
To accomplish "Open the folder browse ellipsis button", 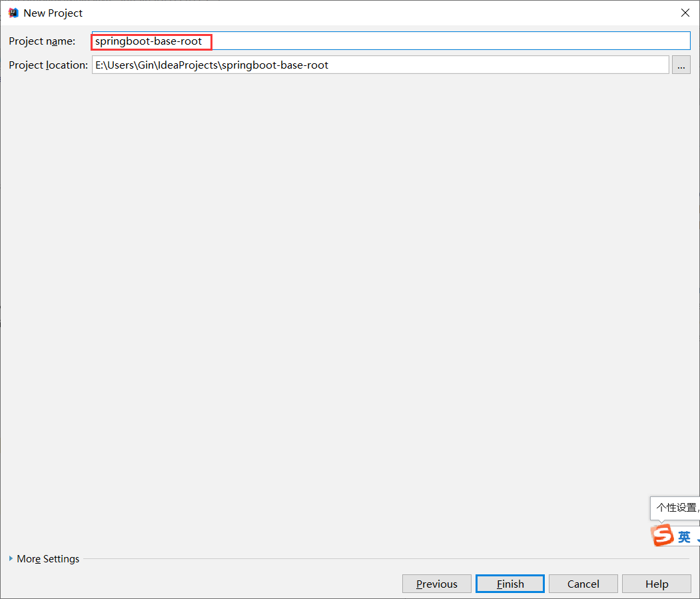I will [x=681, y=65].
